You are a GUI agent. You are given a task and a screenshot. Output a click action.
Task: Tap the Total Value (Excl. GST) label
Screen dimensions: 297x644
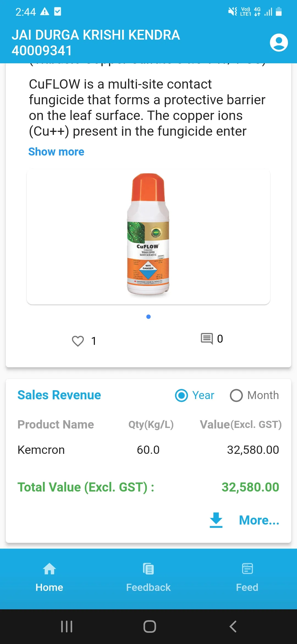(86, 487)
